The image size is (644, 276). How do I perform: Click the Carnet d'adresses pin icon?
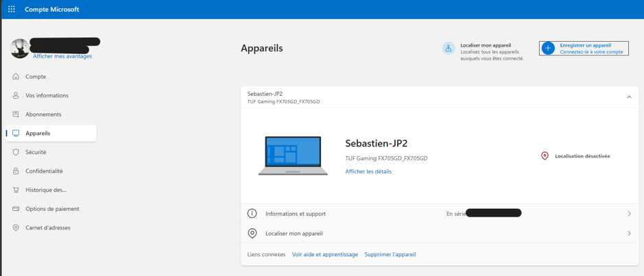(16, 227)
